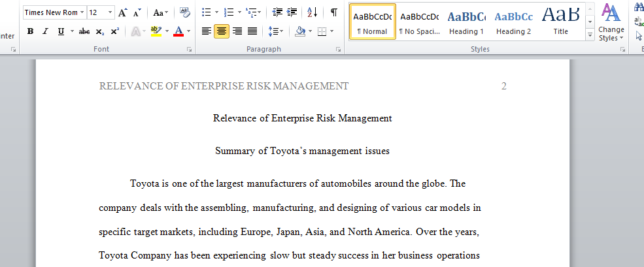
Task: Click the Line Spacing icon
Action: pyautogui.click(x=273, y=31)
